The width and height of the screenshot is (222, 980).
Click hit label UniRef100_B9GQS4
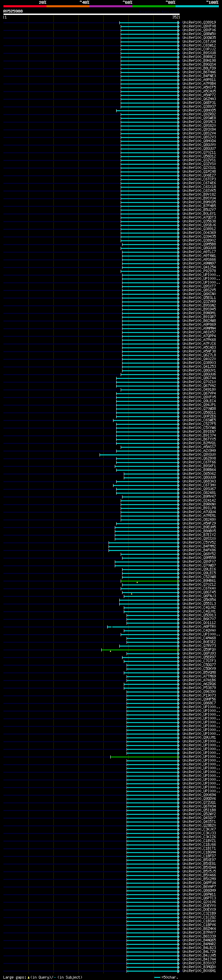(199, 65)
